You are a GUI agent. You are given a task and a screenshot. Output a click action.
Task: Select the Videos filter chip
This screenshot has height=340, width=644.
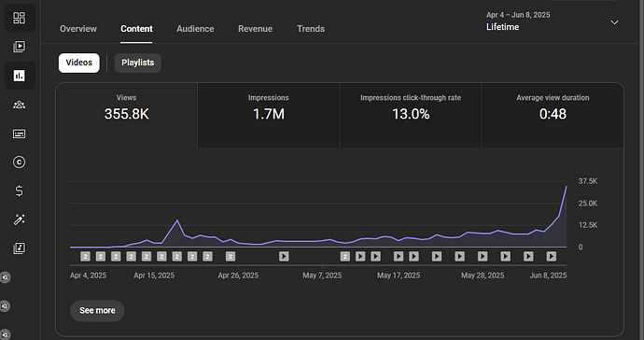tap(78, 63)
